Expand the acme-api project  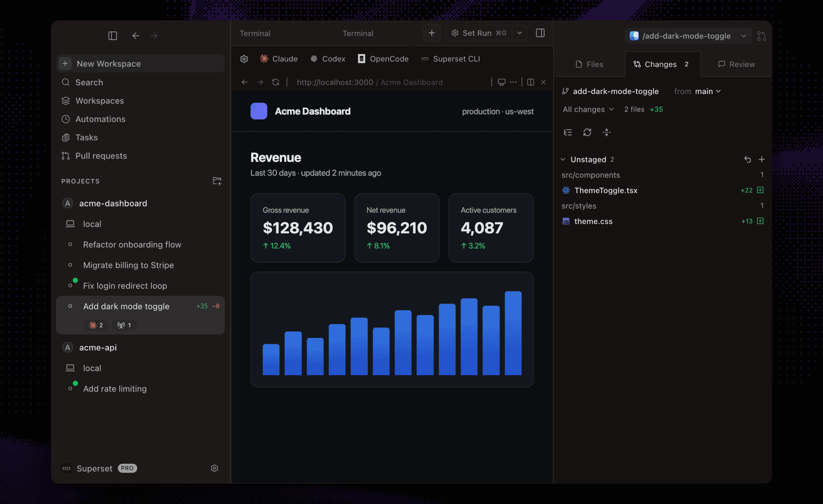pos(140,347)
